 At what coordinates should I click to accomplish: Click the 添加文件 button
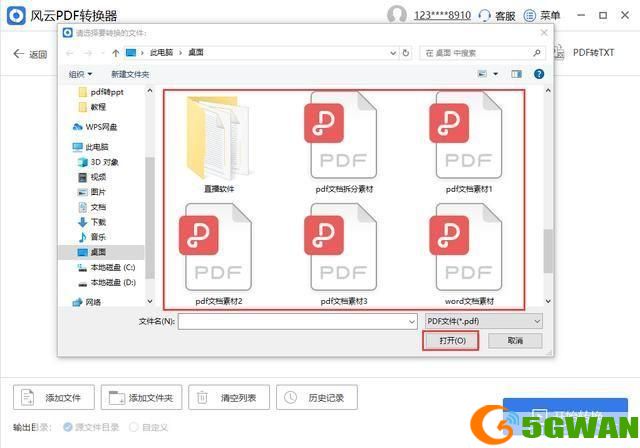click(x=54, y=397)
